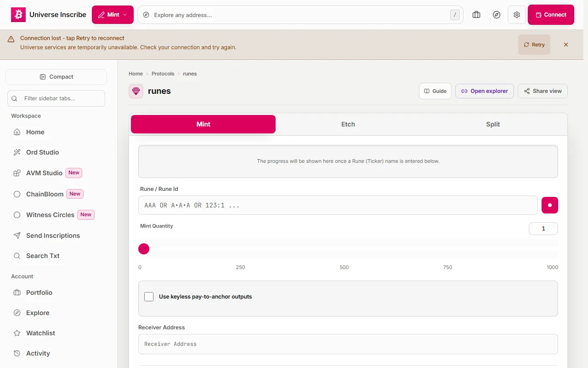Click the 1000 mark on slider scale
Viewport: 588px width, 368px height.
click(x=552, y=267)
